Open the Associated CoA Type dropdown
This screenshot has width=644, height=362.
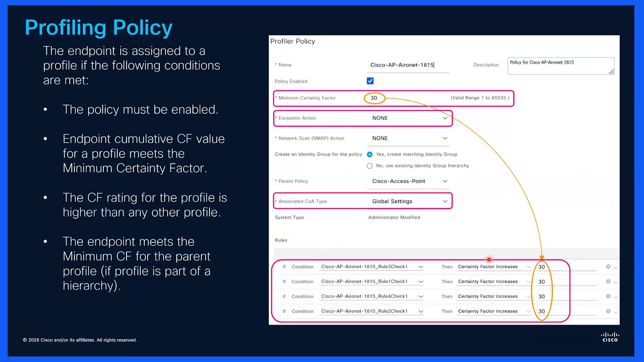click(408, 201)
